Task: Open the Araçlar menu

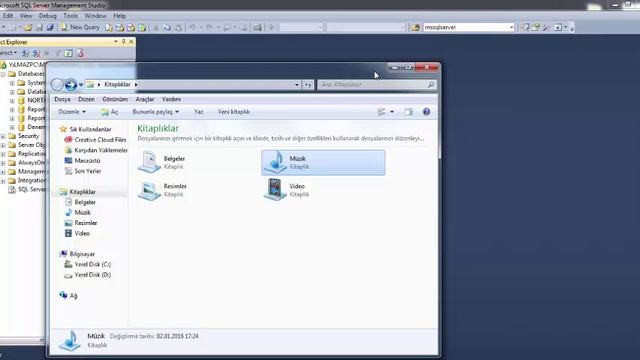Action: tap(145, 99)
